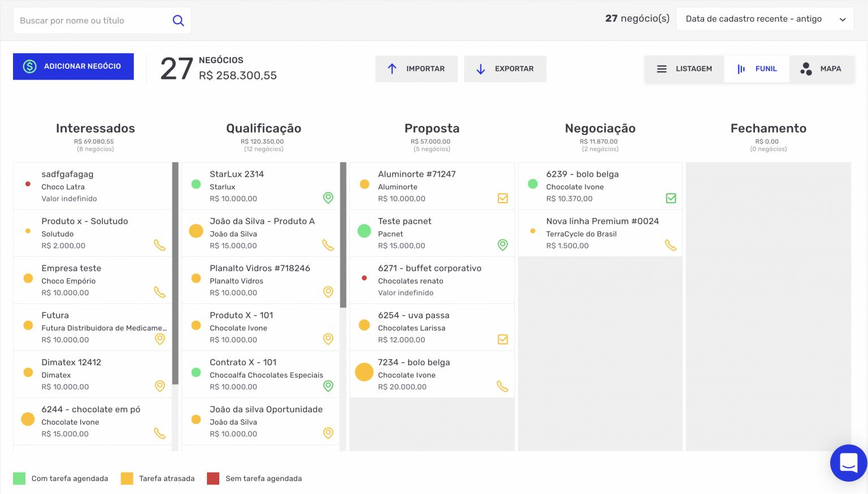The width and height of the screenshot is (868, 494).
Task: Click phone icon on Produto x - Solutudo card
Action: tap(160, 245)
